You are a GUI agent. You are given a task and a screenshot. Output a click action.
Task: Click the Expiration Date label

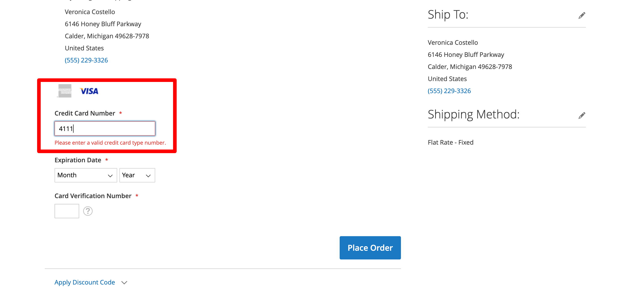78,160
